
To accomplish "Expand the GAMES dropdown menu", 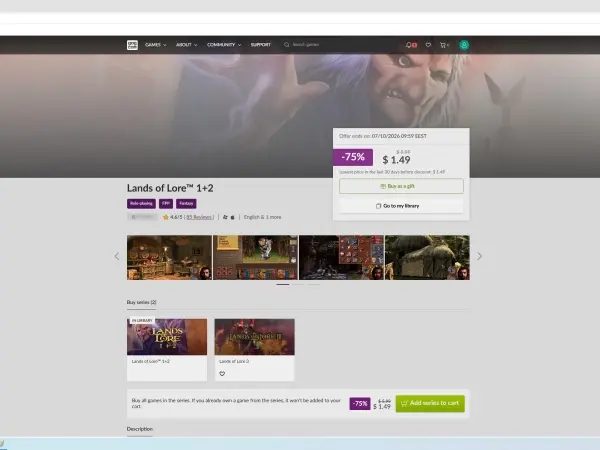I will [155, 45].
